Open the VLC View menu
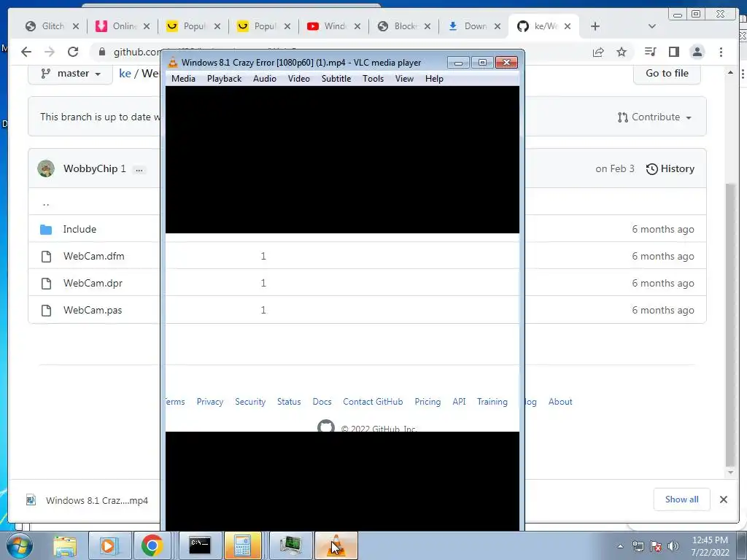 (x=404, y=79)
